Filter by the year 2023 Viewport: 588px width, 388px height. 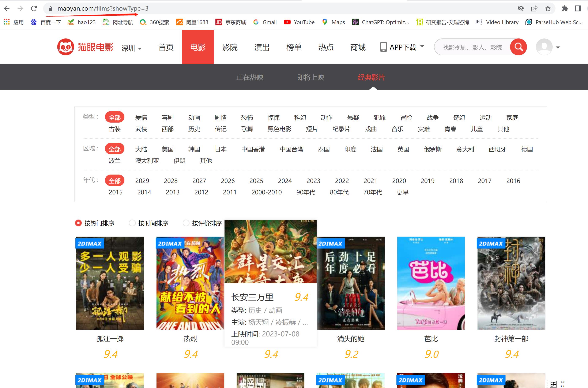point(313,181)
